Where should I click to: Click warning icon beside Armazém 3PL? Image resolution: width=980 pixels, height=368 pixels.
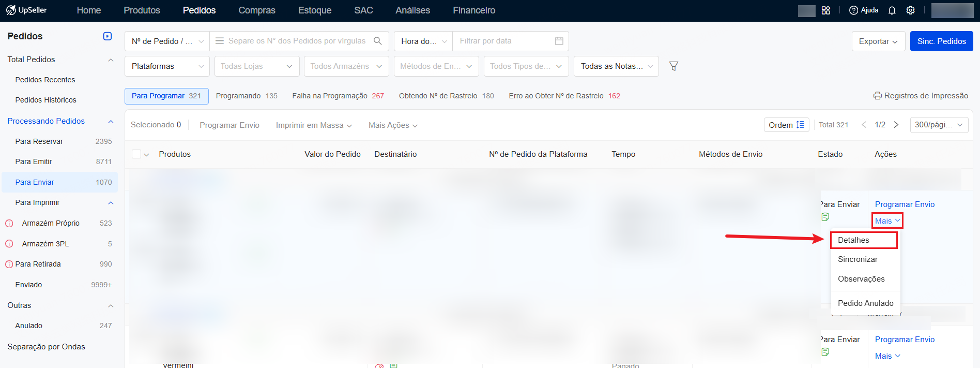tap(9, 244)
